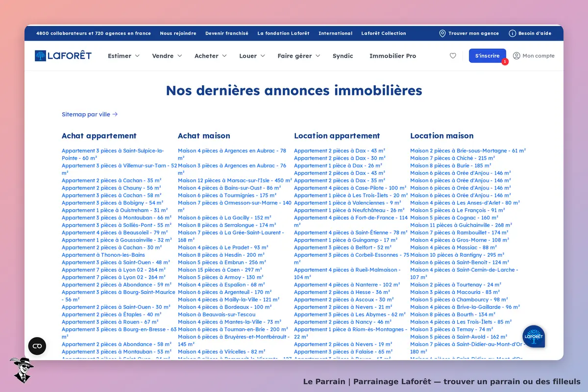Open Appartement 2 pièces à Étaples listing

point(111,315)
